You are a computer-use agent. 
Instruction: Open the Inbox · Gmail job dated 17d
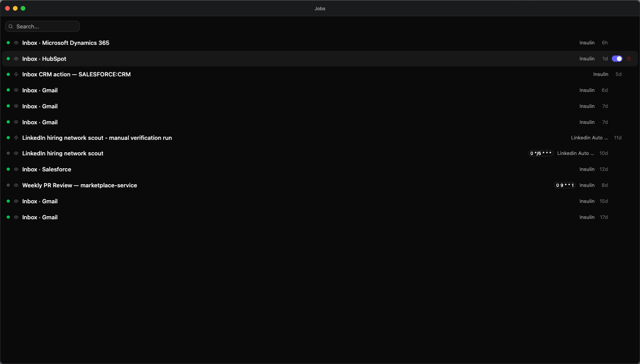point(40,217)
